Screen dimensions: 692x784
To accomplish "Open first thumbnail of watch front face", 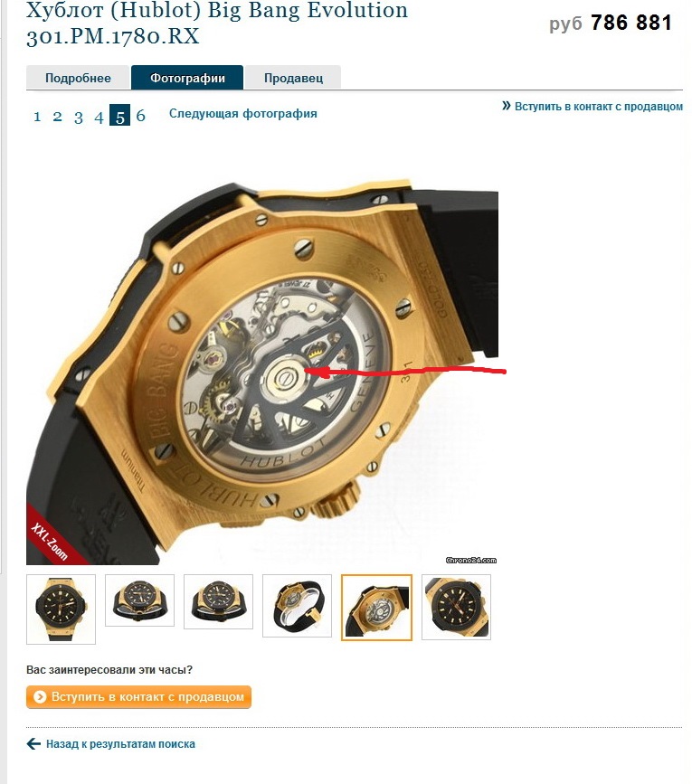I will 61,609.
